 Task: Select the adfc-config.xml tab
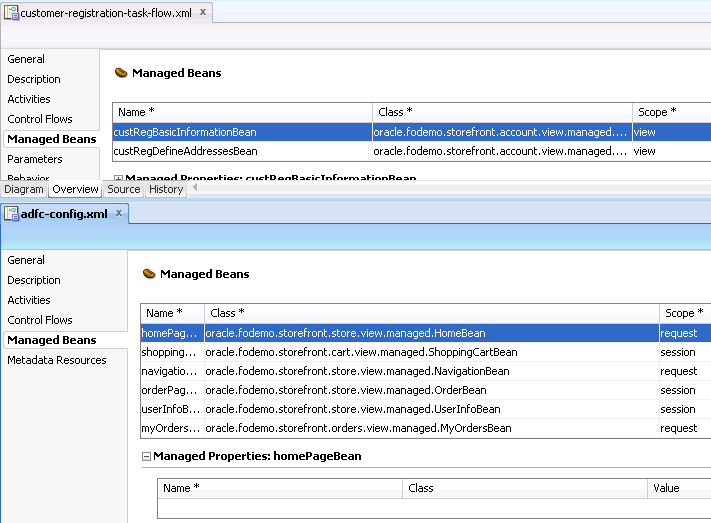(x=64, y=214)
